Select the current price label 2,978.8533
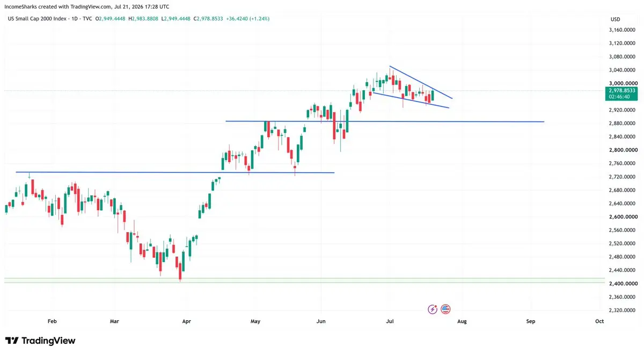The image size is (644, 354). click(622, 91)
